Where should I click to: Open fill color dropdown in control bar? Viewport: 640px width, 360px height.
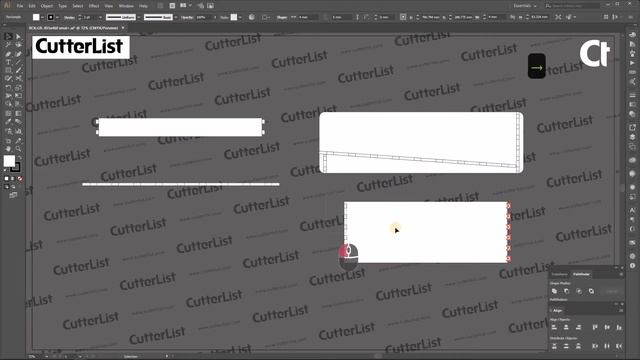coord(42,17)
